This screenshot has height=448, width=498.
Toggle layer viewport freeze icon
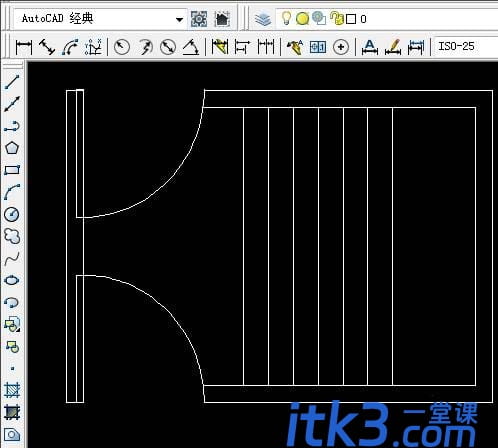click(x=319, y=18)
